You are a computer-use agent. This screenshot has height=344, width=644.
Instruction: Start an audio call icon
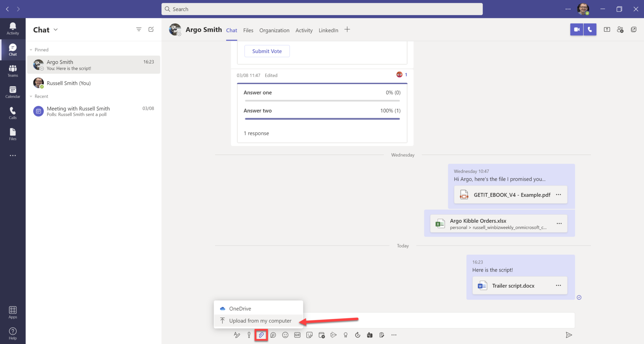tap(590, 29)
